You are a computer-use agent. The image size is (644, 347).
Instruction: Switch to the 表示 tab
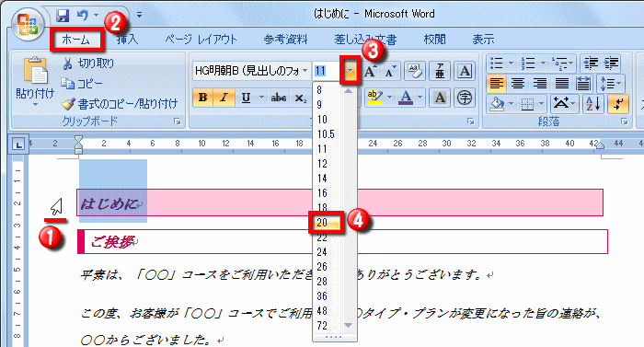click(x=483, y=40)
